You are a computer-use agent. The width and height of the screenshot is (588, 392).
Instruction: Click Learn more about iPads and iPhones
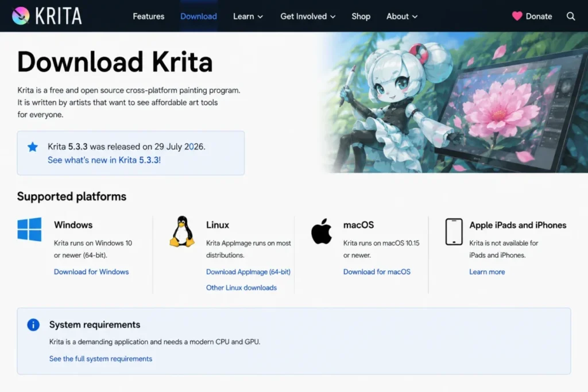487,271
